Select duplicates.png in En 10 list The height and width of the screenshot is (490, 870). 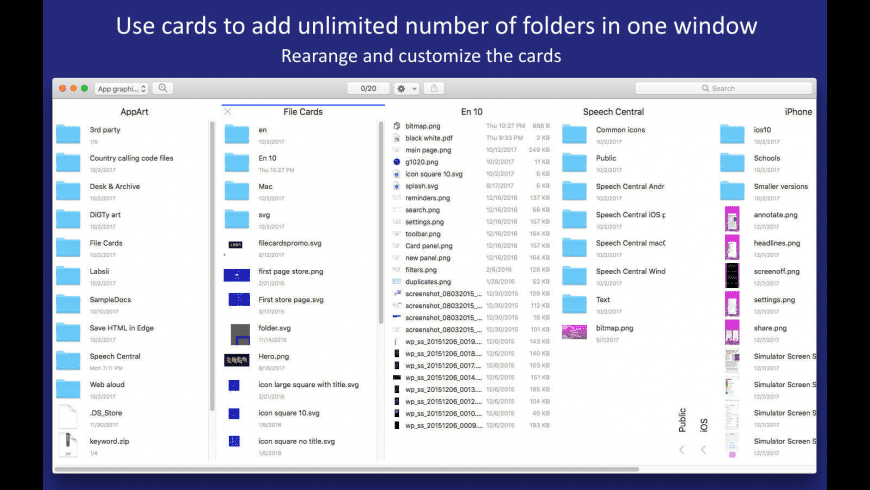coord(428,282)
